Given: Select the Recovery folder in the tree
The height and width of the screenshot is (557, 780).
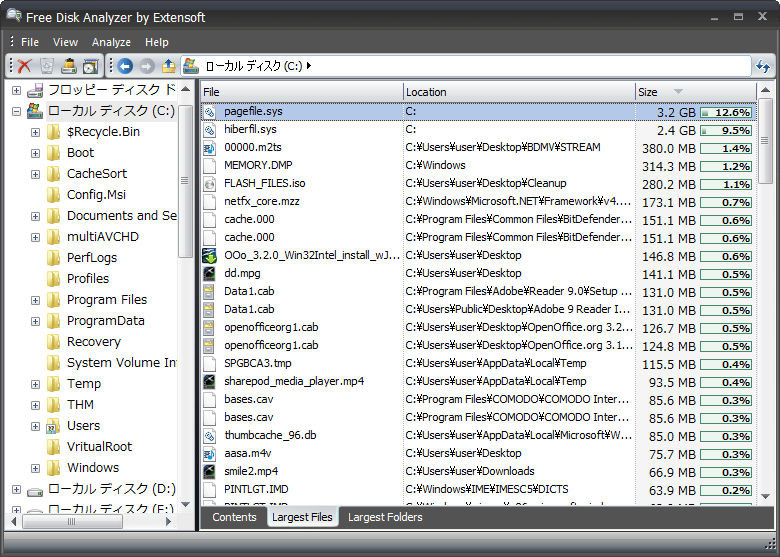Looking at the screenshot, I should coord(94,342).
